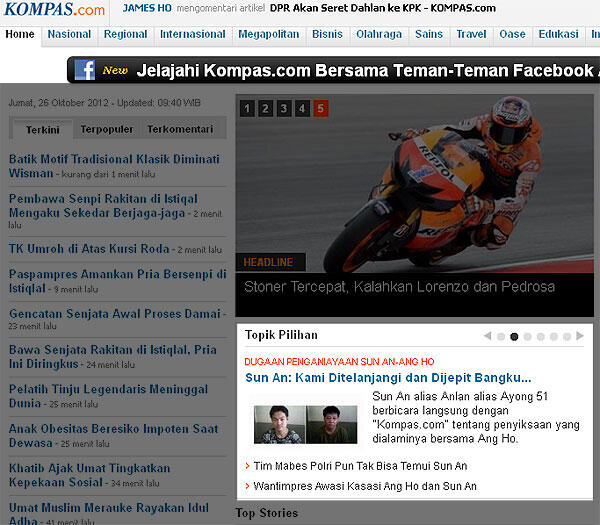Show headline slide number 5
The height and width of the screenshot is (525, 600).
(x=321, y=109)
